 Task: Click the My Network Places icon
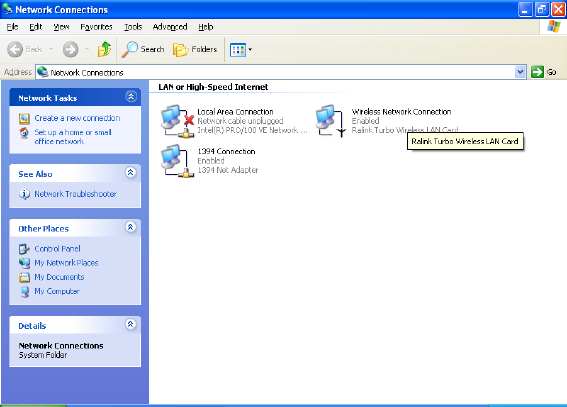click(24, 263)
